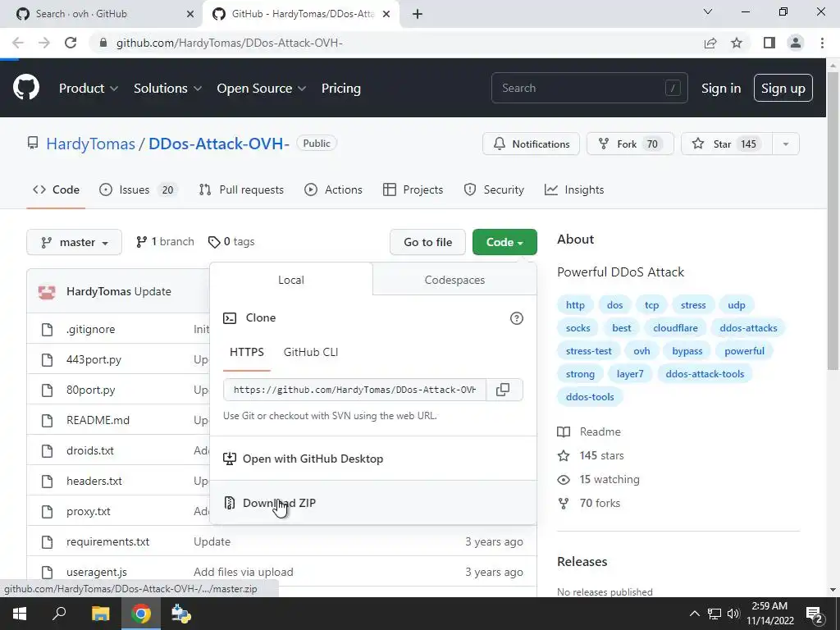840x630 pixels.
Task: Click the clone URL text field
Action: (x=354, y=390)
